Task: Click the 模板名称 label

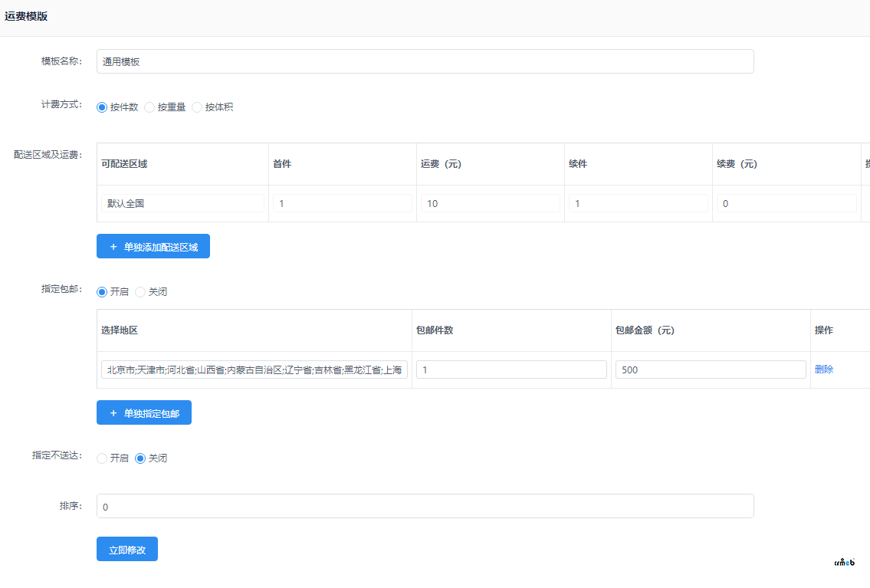Action: point(61,61)
